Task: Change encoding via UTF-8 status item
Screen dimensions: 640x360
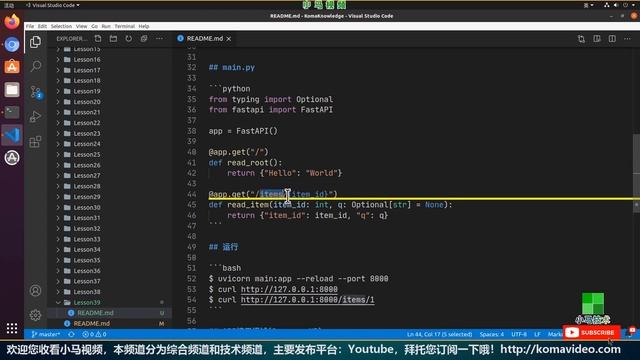Action: point(519,334)
